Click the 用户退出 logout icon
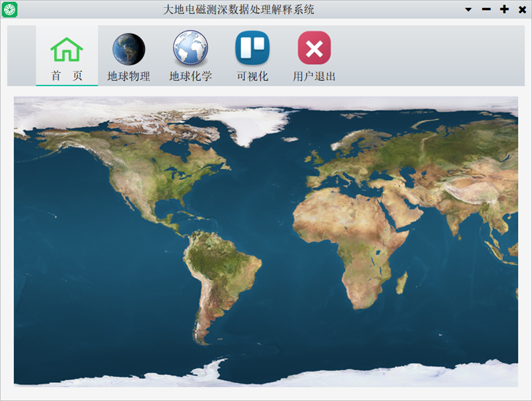The image size is (532, 401). pos(314,48)
